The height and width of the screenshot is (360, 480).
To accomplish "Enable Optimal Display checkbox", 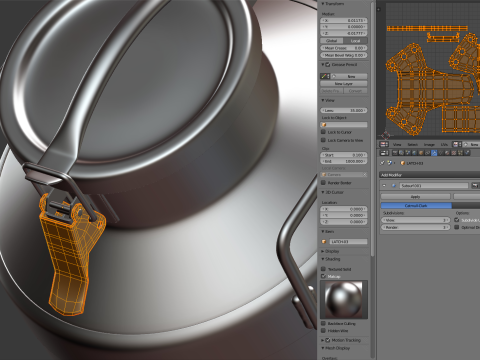I will (x=457, y=227).
